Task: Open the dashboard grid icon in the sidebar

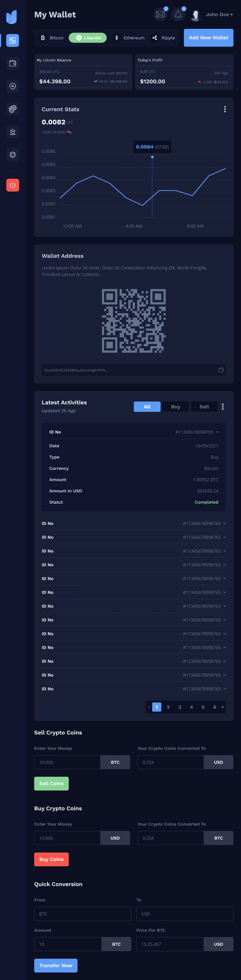Action: [13, 40]
